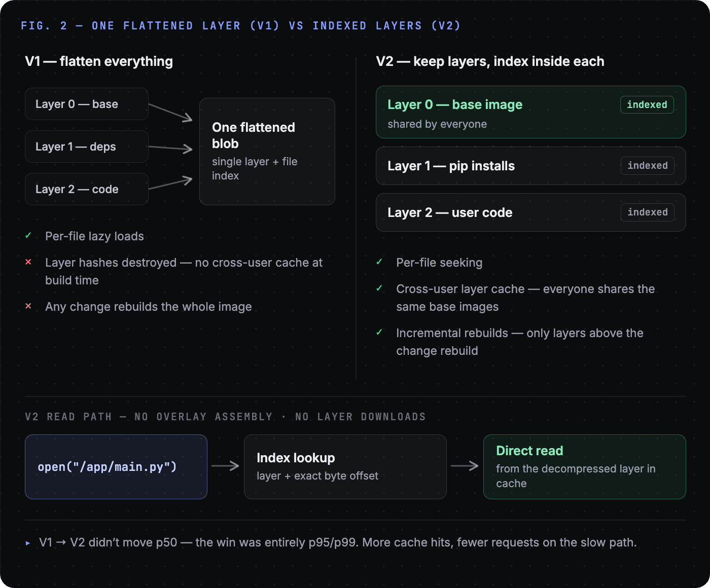Click checkmark beside Cross-user layer cache
Image resolution: width=710 pixels, height=588 pixels.
(x=379, y=288)
